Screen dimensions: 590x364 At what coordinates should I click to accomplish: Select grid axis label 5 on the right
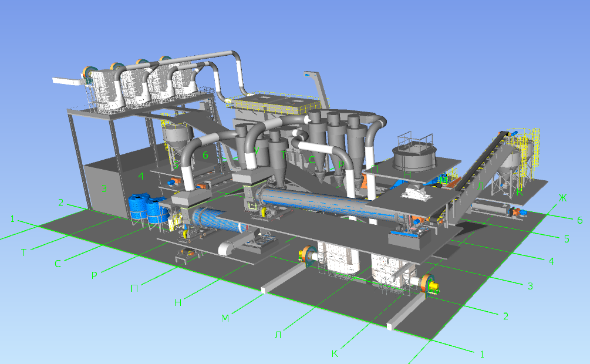(x=567, y=239)
